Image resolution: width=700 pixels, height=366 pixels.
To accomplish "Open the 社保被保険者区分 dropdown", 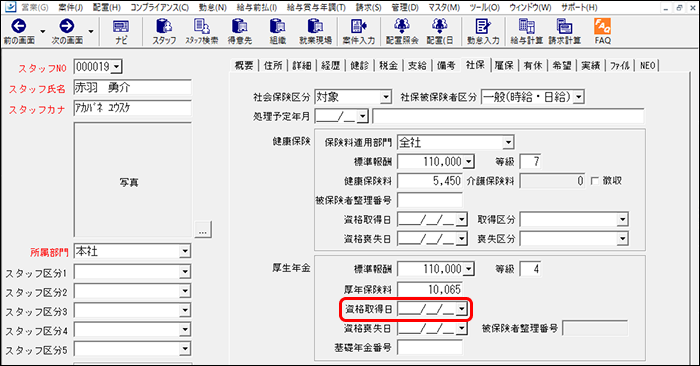I will pyautogui.click(x=579, y=97).
